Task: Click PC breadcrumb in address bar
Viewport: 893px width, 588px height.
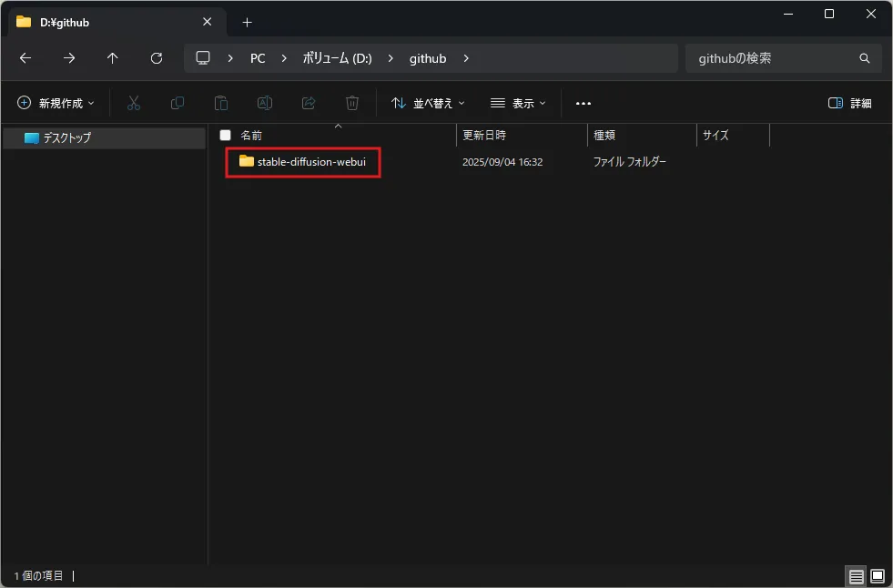Action: pos(258,58)
